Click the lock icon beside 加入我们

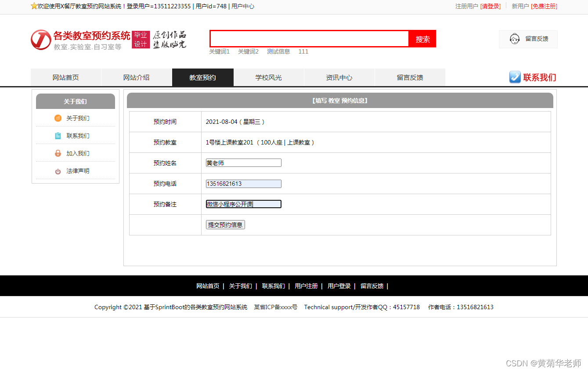point(58,153)
